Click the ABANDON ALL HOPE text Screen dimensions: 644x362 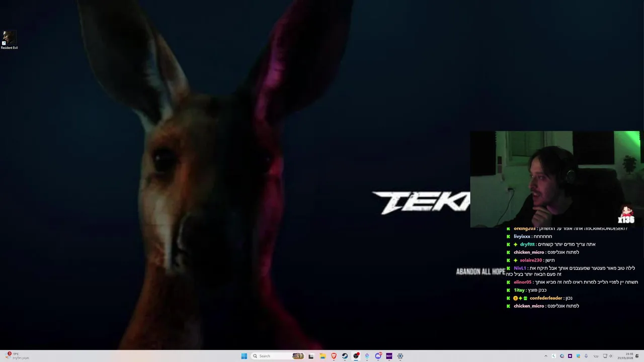tap(480, 271)
